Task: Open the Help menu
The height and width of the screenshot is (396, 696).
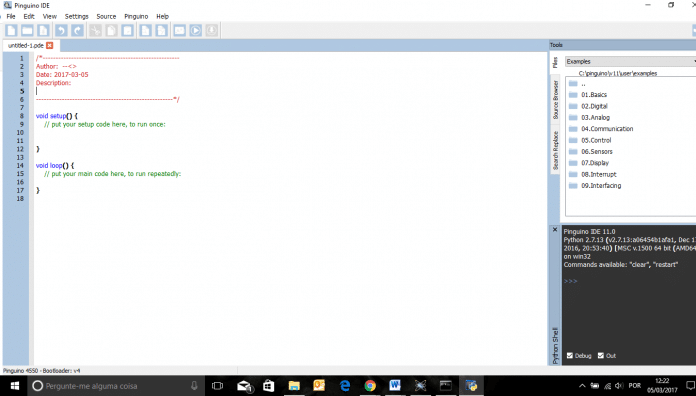Action: 162,16
